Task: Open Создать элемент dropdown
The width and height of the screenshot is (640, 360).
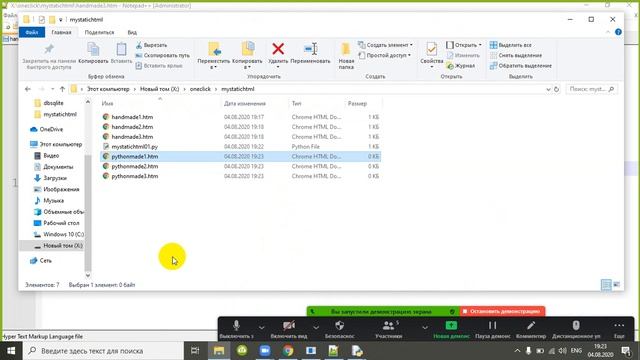Action: (385, 45)
